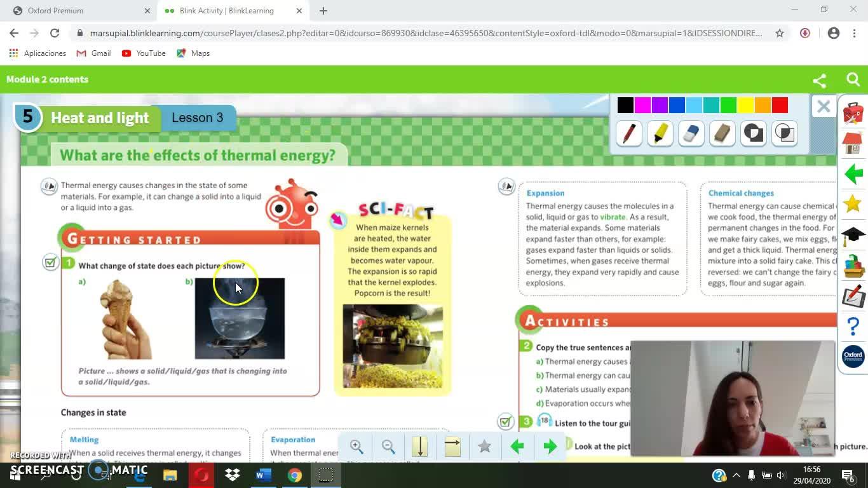Select the outlined overlapping shapes tool
The width and height of the screenshot is (868, 488).
click(785, 133)
